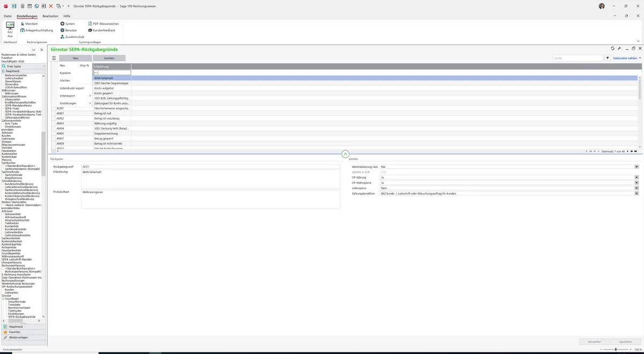Click the filter funnel icon beside search
Screen dimensions: 644x354
(608, 58)
